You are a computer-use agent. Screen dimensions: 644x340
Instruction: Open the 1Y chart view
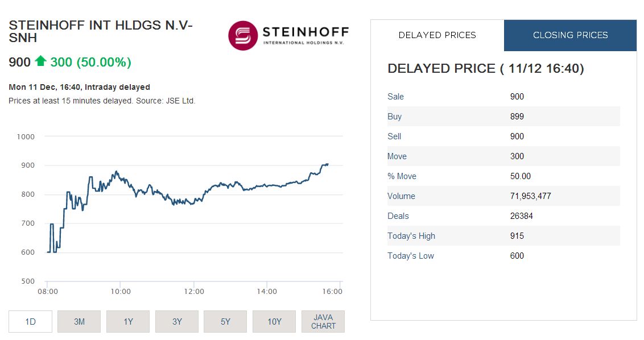[x=127, y=321]
